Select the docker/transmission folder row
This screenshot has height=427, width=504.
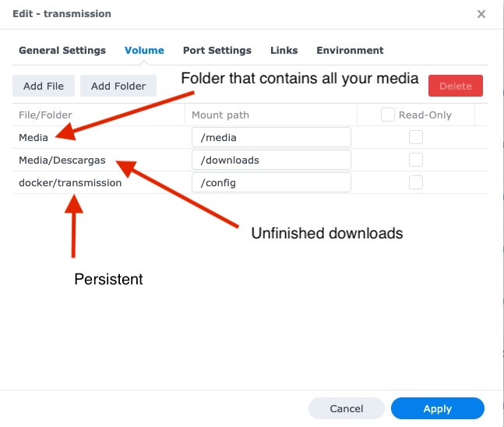pyautogui.click(x=70, y=183)
